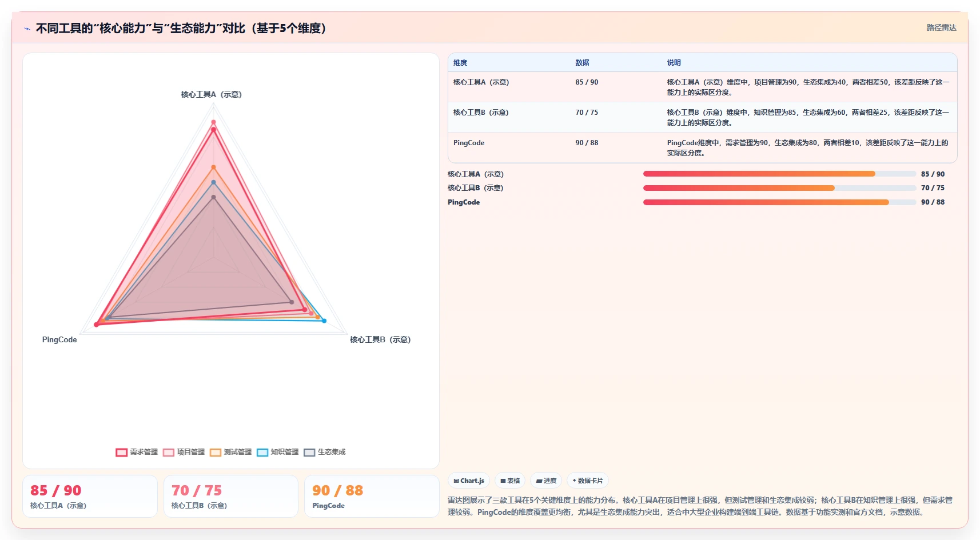
Task: Toggle the 生态集成 legend item
Action: 324,452
